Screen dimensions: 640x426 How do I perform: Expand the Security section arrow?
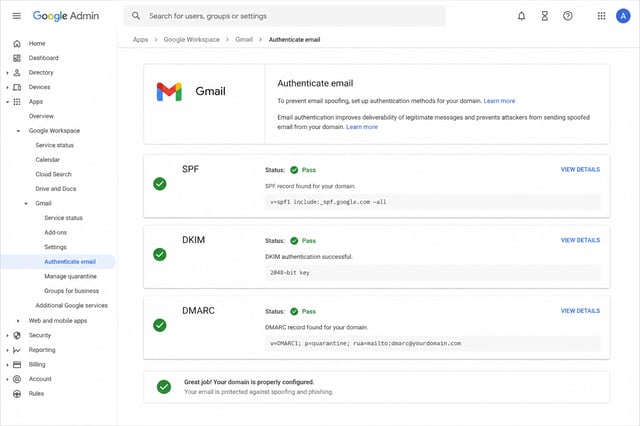7,335
